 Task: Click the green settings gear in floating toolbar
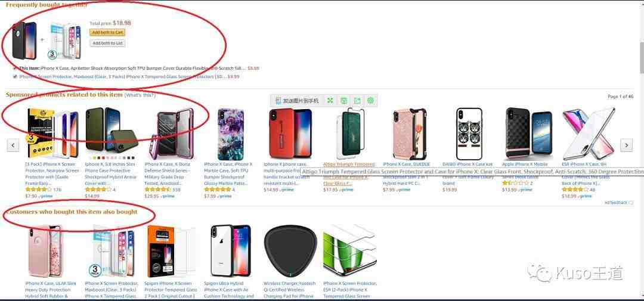point(370,101)
